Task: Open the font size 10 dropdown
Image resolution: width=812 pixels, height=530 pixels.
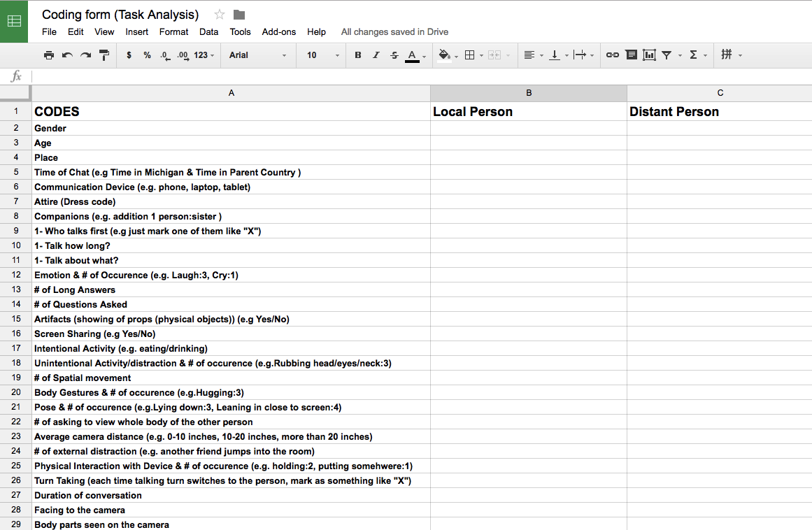Action: coord(322,55)
